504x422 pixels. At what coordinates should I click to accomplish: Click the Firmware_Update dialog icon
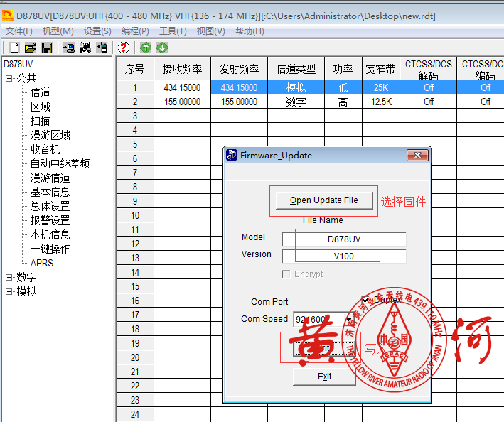click(x=232, y=155)
